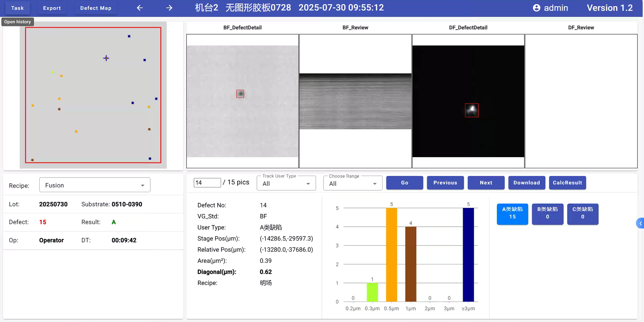This screenshot has height=322, width=644.
Task: Click the blue crosshair marker on defect map
Action: (106, 58)
